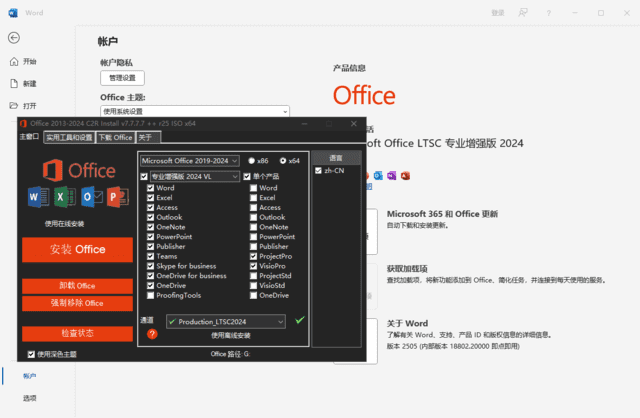Click 登录 in Word title bar
The width and height of the screenshot is (640, 418).
pos(498,13)
